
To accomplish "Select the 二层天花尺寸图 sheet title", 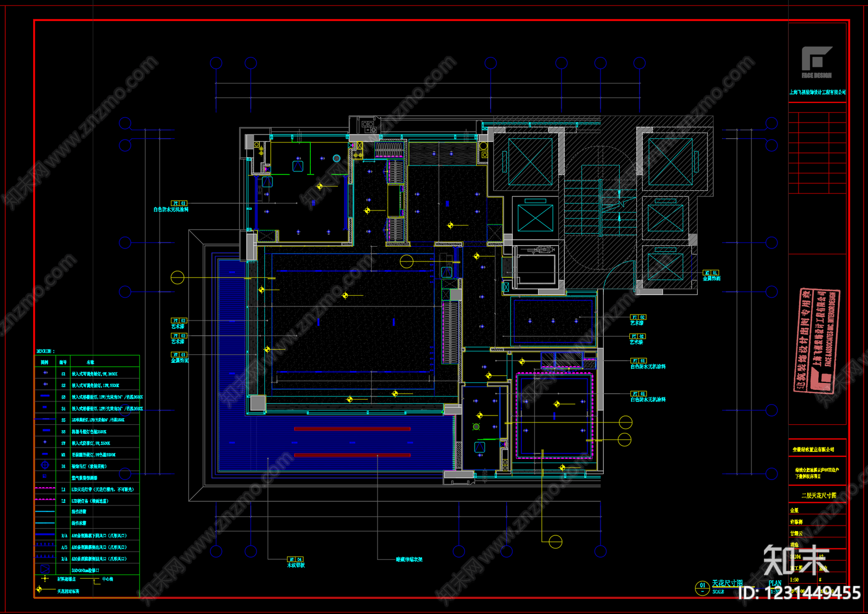I will (x=819, y=495).
